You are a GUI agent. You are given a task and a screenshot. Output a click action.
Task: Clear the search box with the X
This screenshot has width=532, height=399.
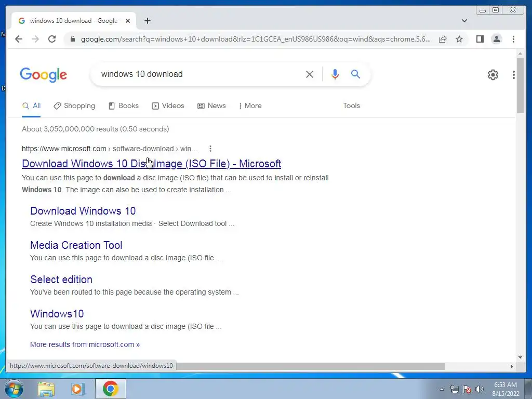310,74
